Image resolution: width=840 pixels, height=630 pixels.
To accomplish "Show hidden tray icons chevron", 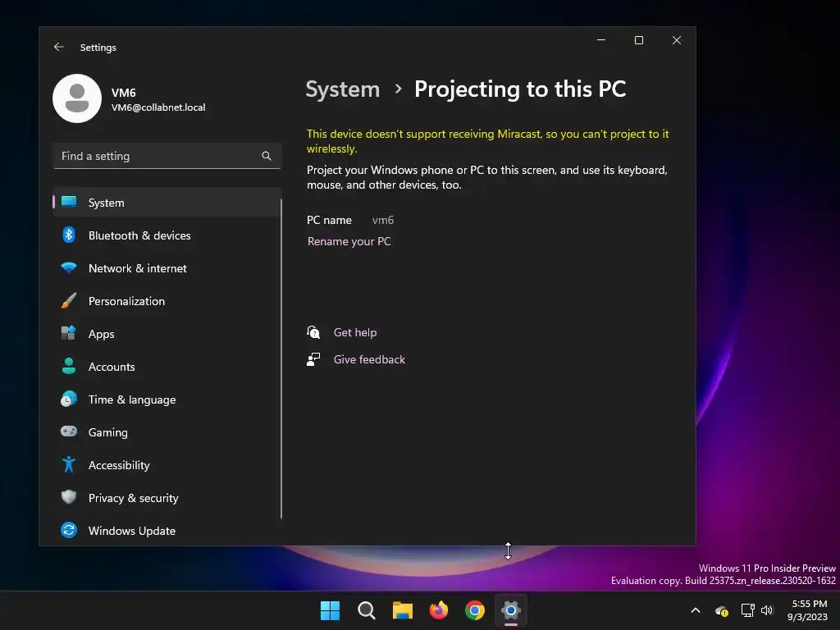I will pyautogui.click(x=696, y=610).
